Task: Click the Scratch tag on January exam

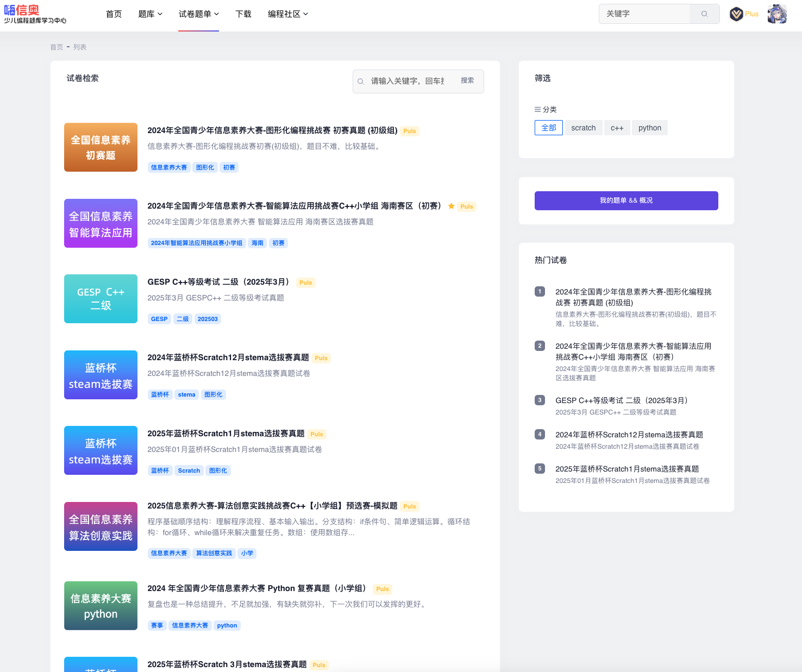Action: point(189,470)
